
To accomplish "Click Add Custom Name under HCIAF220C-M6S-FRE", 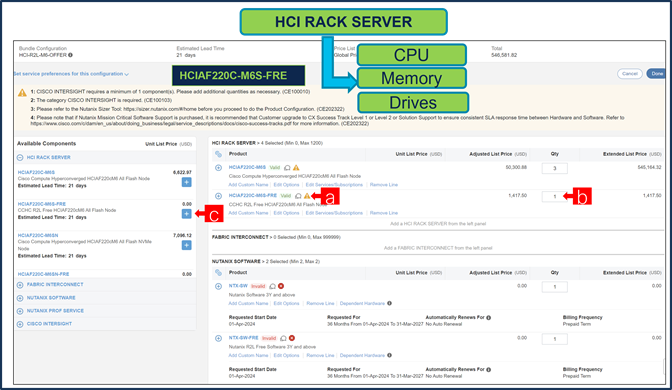I will [248, 213].
